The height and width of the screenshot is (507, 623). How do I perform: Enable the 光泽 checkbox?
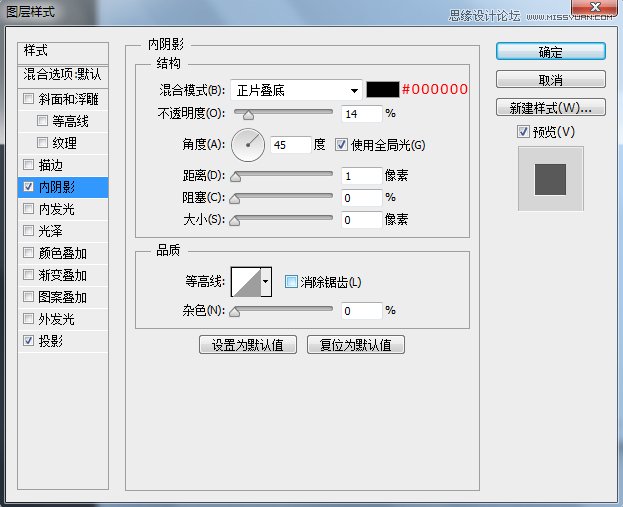coord(28,230)
